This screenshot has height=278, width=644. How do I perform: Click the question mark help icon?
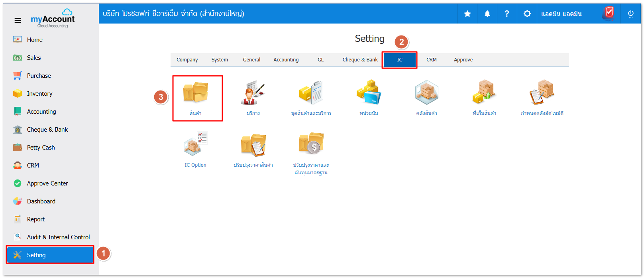(507, 14)
